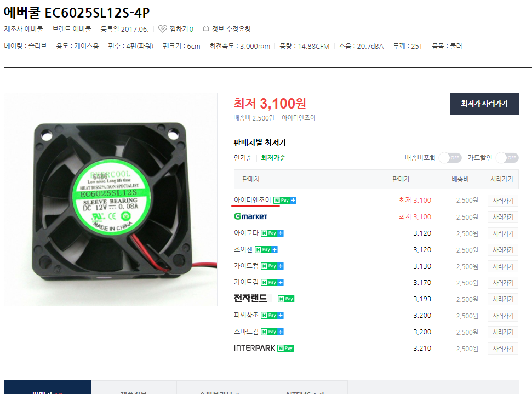Open the 아이티엔조이 seller link

coord(252,200)
